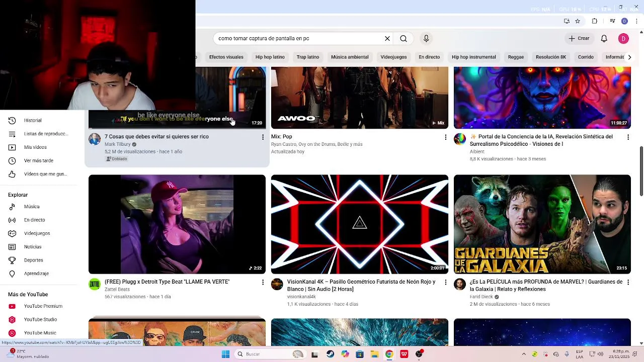The image size is (644, 362).
Task: Show hidden system tray icons
Action: point(524,354)
